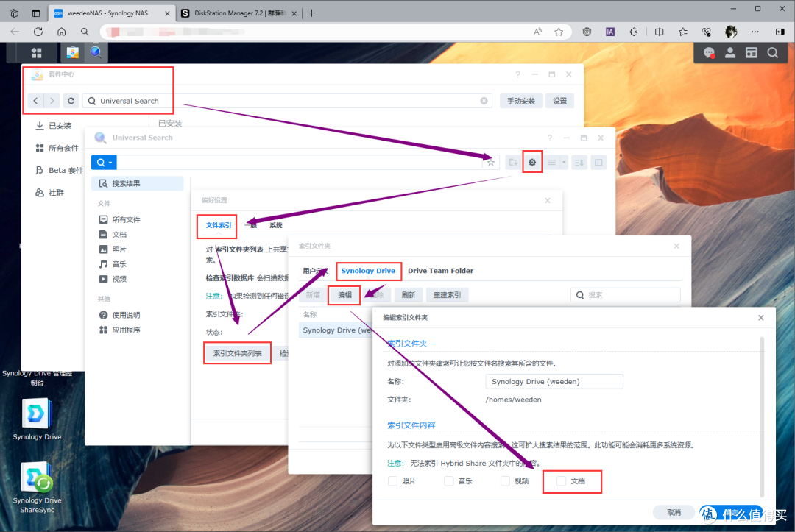This screenshot has width=795, height=532.
Task: Add page to browser favorites star
Action: [559, 32]
